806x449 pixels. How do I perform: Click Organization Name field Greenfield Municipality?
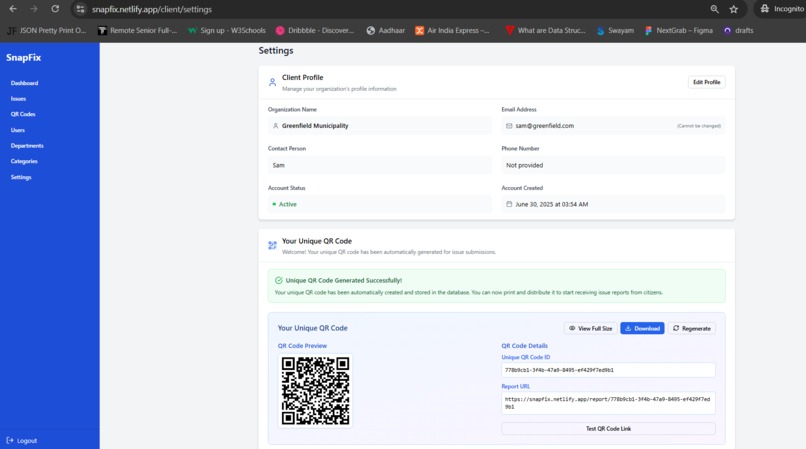[x=380, y=125]
